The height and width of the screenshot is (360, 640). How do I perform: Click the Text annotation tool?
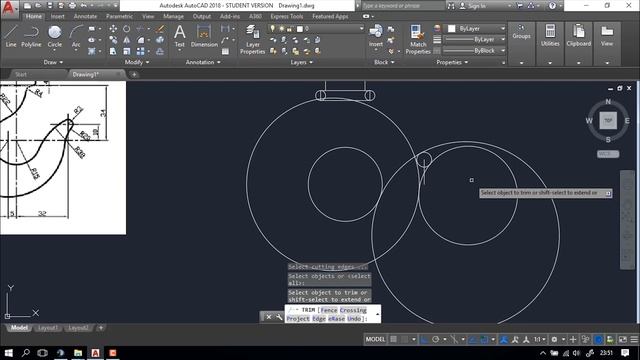tap(180, 36)
